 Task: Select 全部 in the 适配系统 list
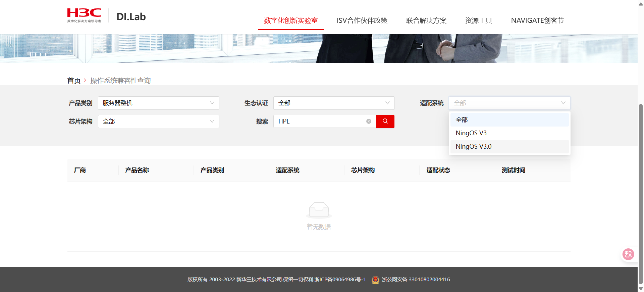509,120
